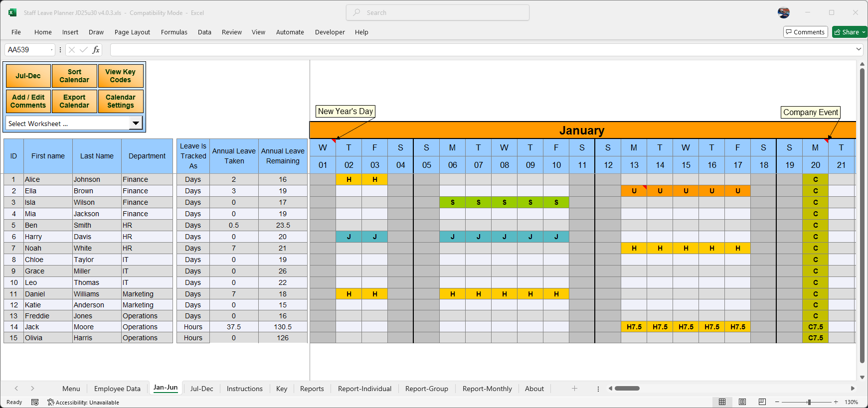Select Ella Brown's U cell on January 13
Viewport: 868px width, 408px height.
[x=634, y=191]
